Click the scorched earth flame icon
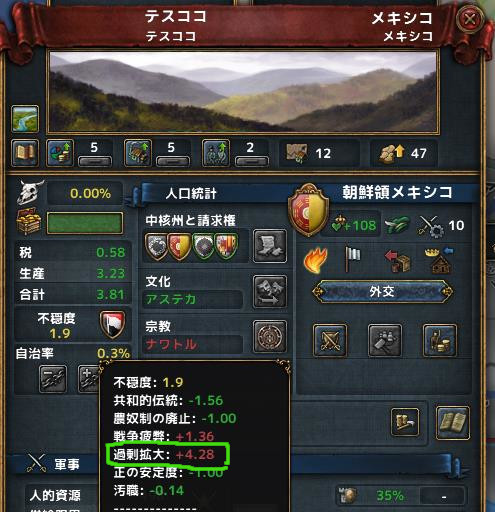The width and height of the screenshot is (495, 512). click(x=315, y=260)
